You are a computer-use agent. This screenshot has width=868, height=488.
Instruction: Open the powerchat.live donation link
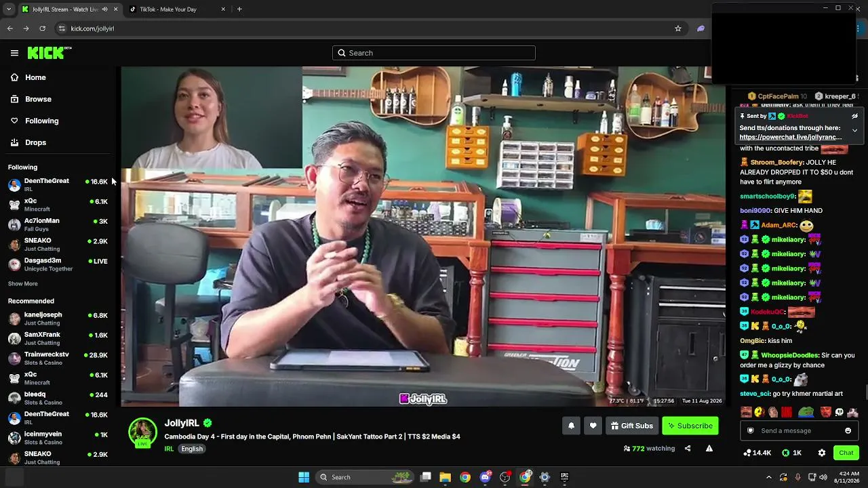[x=791, y=137]
